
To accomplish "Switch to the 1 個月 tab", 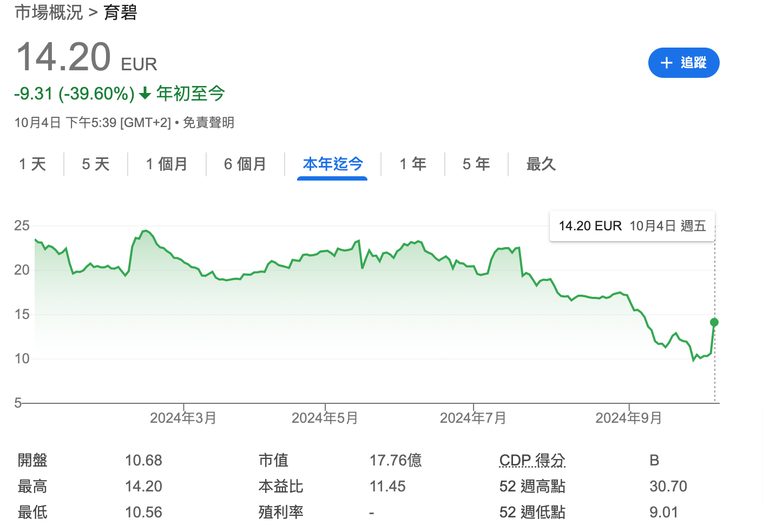I will [x=167, y=164].
